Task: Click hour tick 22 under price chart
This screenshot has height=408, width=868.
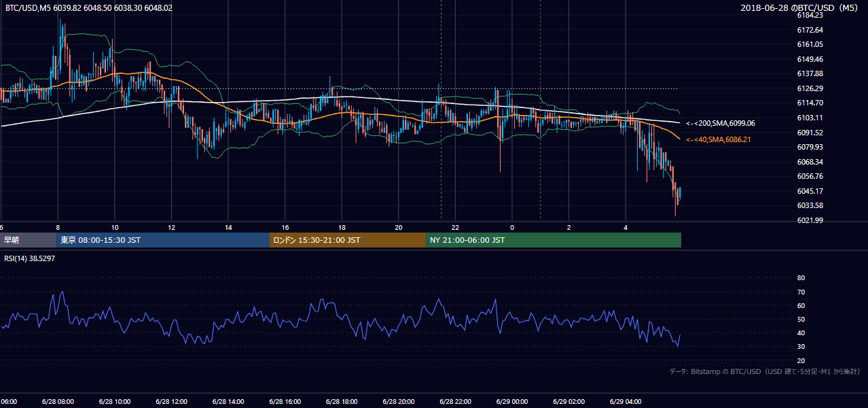Action: pyautogui.click(x=456, y=227)
